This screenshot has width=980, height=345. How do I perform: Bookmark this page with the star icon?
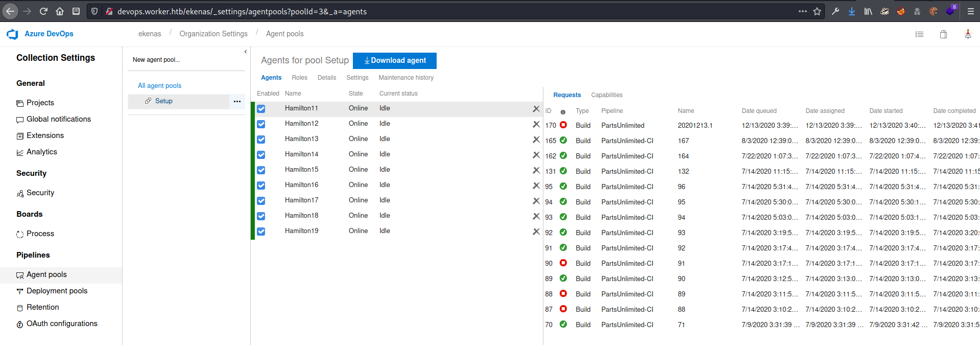click(x=817, y=11)
